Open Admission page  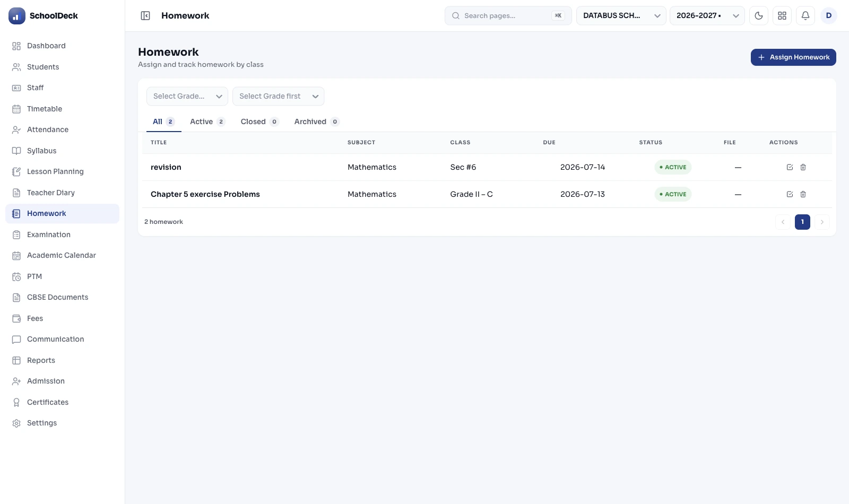point(62,381)
